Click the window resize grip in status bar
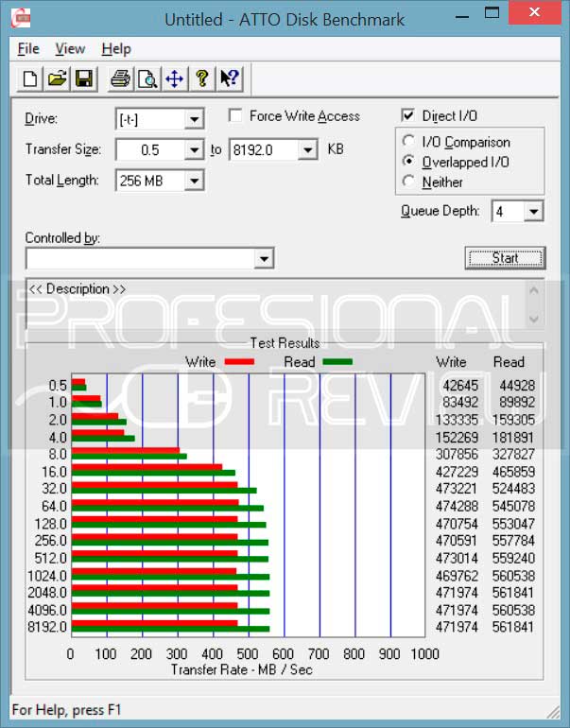 tap(553, 711)
